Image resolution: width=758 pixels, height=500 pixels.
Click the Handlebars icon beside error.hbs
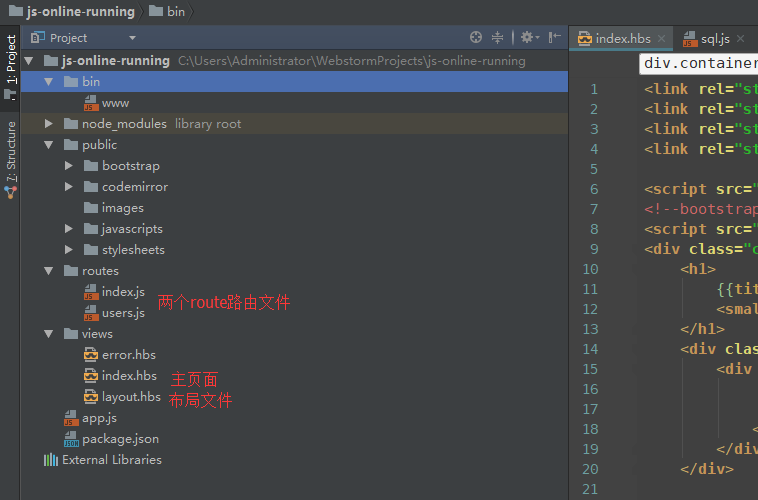[91, 355]
